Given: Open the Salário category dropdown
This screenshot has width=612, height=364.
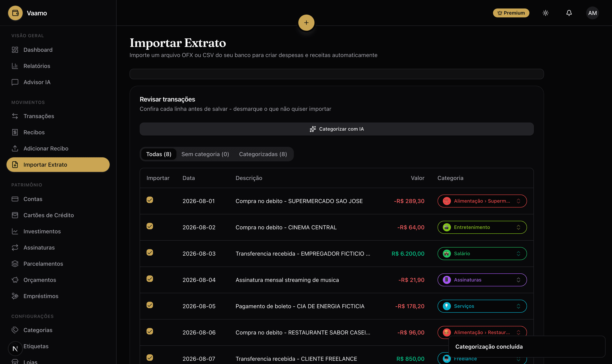Looking at the screenshot, I should pyautogui.click(x=482, y=253).
